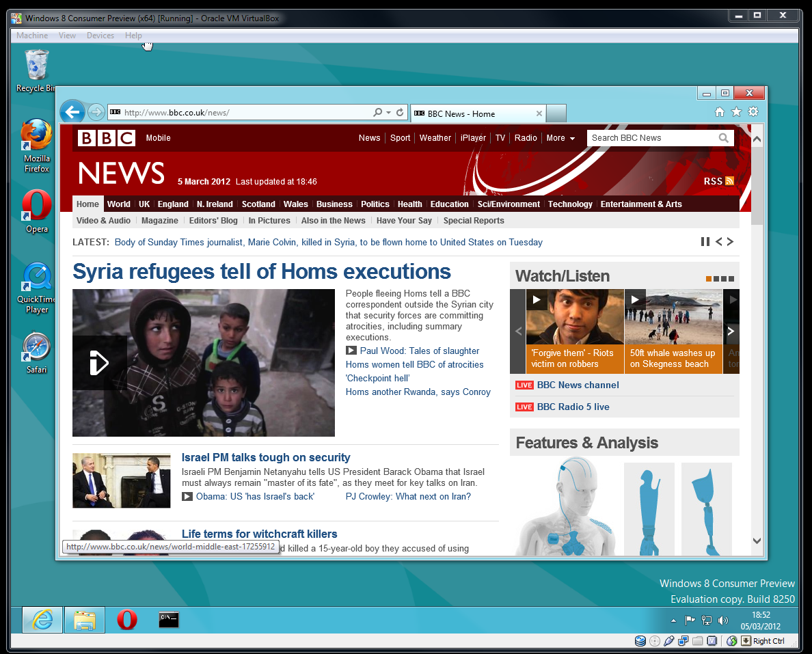Show previous latest headline arrow
812x654 pixels.
point(719,242)
